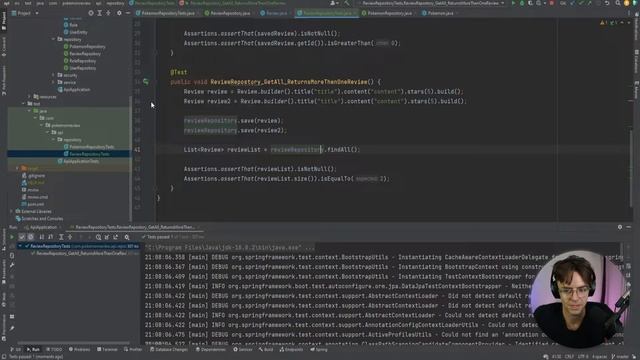Image resolution: width=640 pixels, height=360 pixels.
Task: Expand all test results in Run panel
Action: pyautogui.click(x=61, y=237)
